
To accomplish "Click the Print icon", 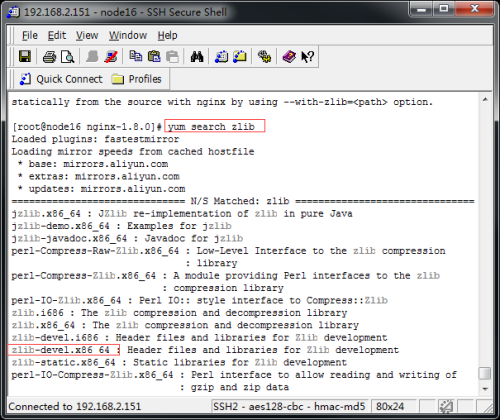I will click(x=49, y=57).
